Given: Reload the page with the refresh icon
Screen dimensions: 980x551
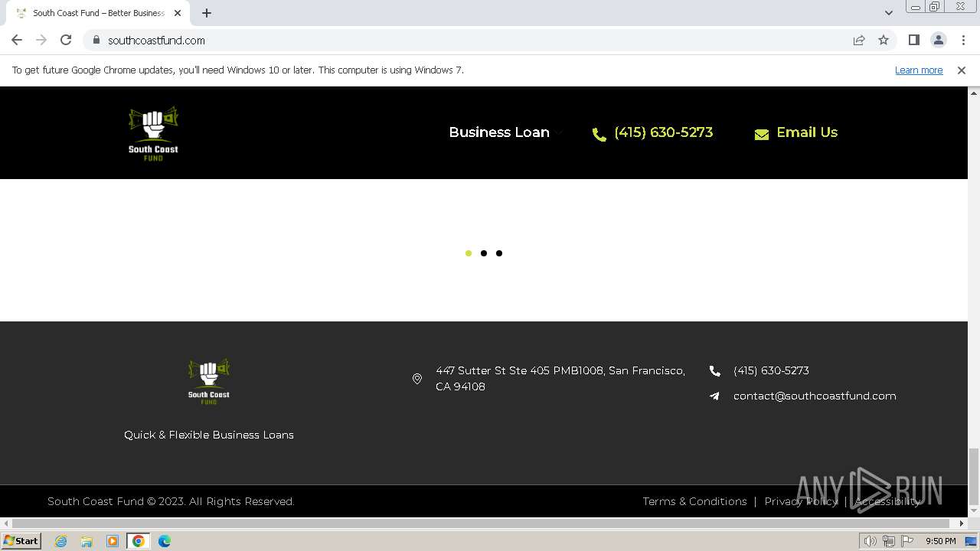Looking at the screenshot, I should [66, 40].
